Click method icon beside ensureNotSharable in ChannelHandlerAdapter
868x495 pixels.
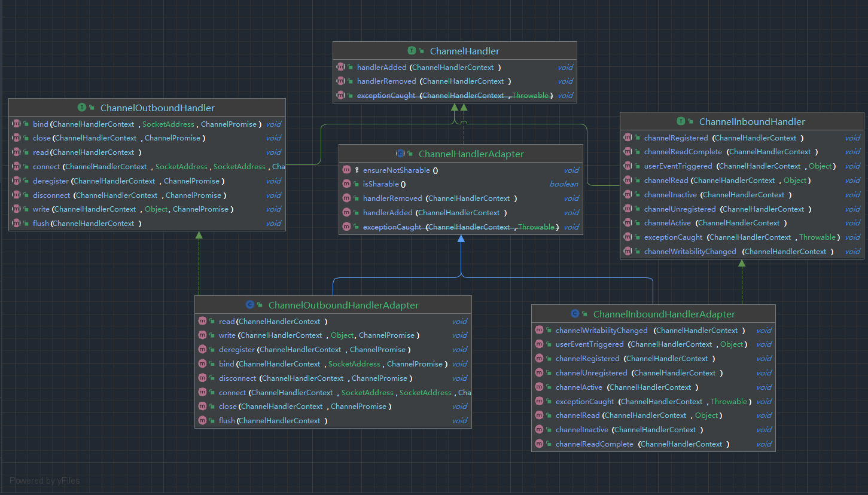(346, 170)
